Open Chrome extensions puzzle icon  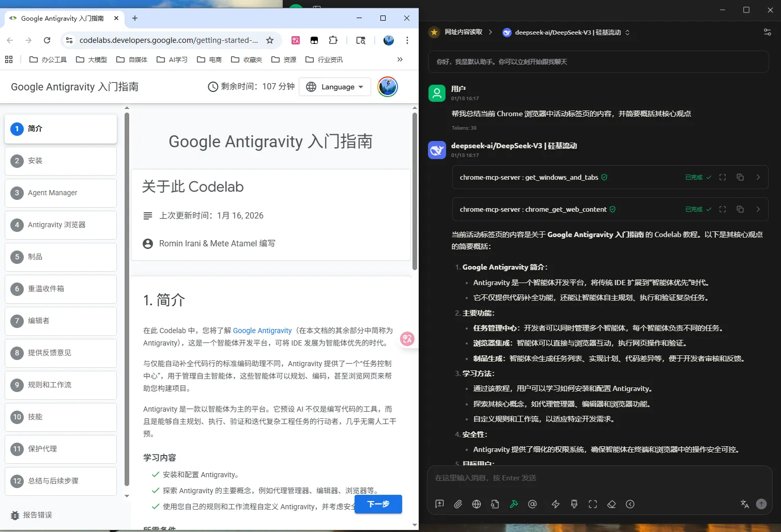pos(333,40)
